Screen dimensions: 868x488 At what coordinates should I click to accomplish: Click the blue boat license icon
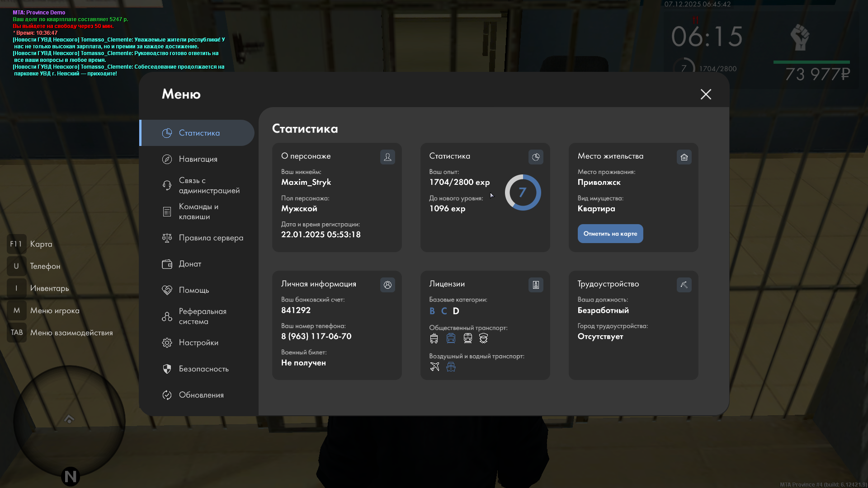[x=451, y=367]
